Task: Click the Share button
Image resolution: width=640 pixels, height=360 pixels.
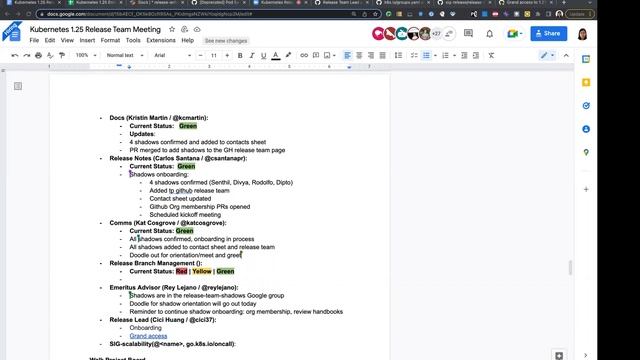Action: pos(549,33)
